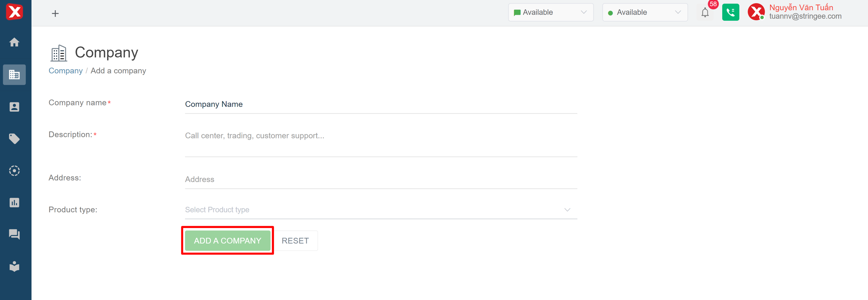Open the chat messages sidebar icon

[x=14, y=235]
